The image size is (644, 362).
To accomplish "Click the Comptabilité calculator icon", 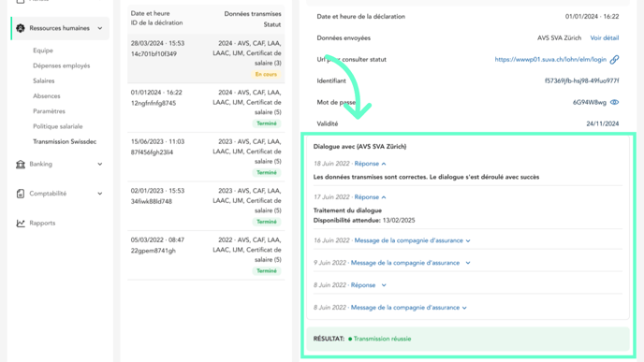I will coord(21,194).
